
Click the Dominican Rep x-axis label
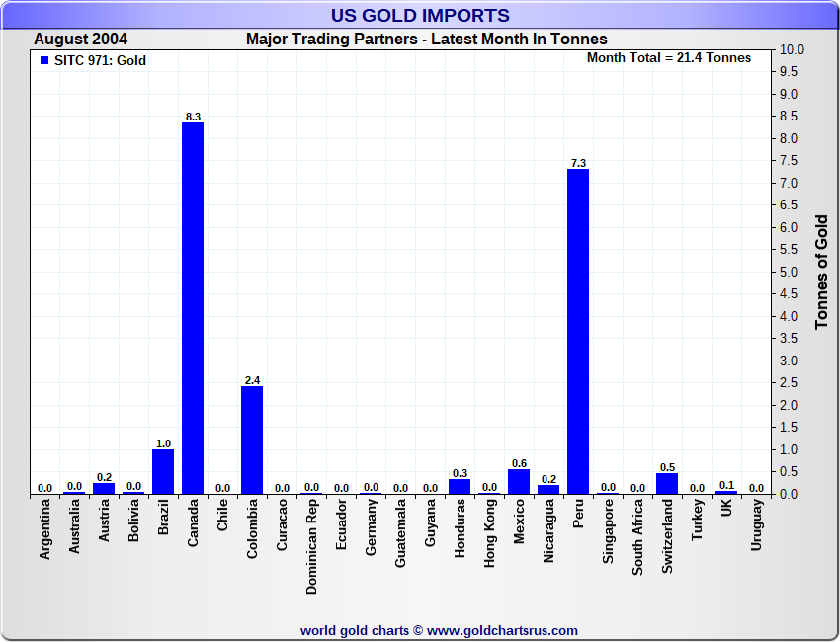tap(311, 546)
